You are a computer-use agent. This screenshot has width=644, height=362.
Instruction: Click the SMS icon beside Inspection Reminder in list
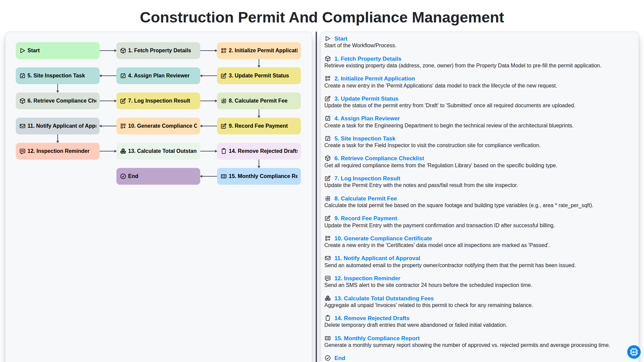point(328,278)
